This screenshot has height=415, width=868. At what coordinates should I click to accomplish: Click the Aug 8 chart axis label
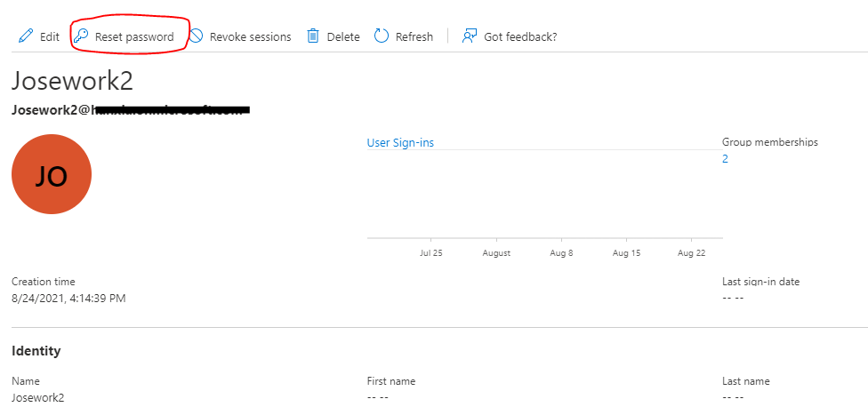[x=561, y=253]
